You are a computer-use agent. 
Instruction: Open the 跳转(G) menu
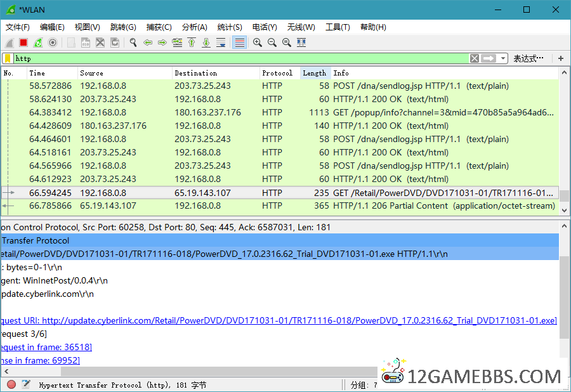[x=123, y=27]
